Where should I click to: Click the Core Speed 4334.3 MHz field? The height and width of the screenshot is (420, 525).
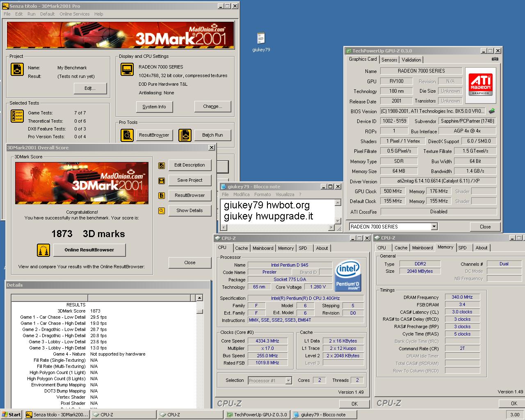click(x=267, y=341)
